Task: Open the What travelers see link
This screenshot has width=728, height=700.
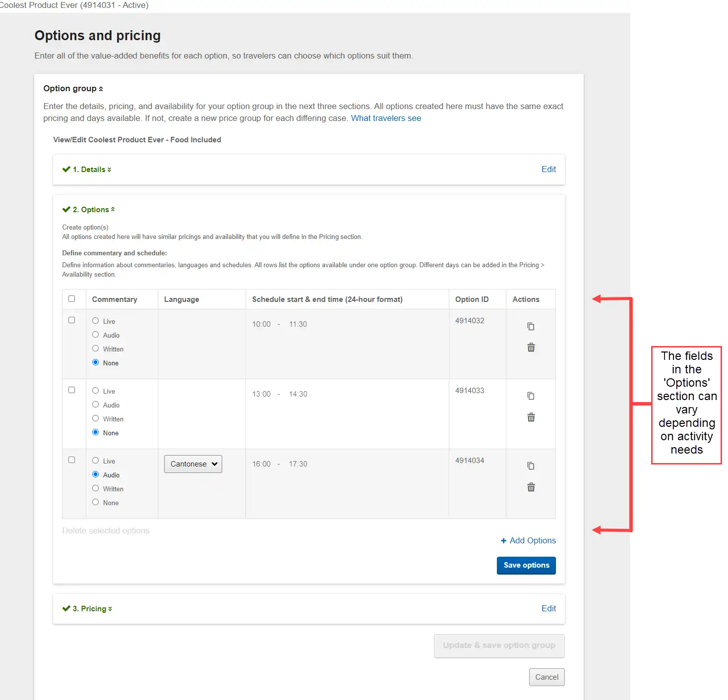Action: (x=386, y=118)
